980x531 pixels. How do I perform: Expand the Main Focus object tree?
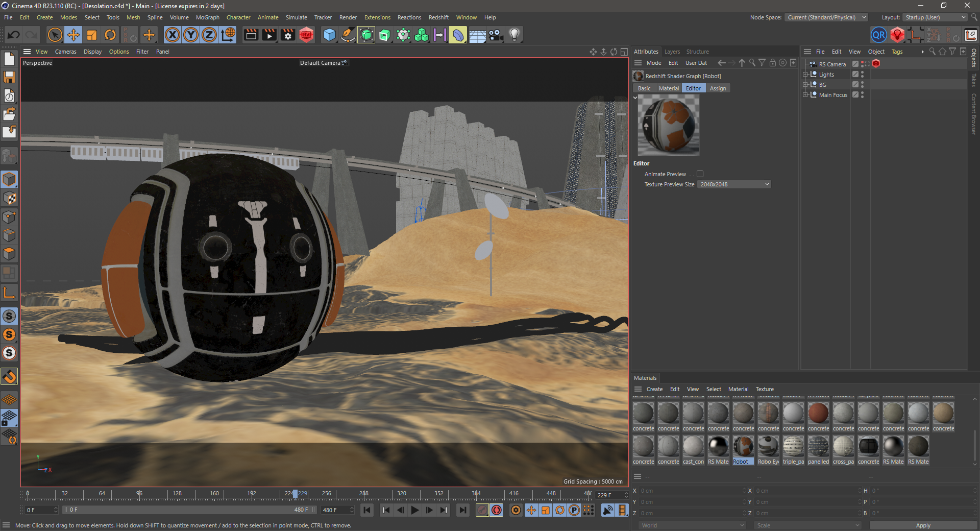(x=805, y=95)
